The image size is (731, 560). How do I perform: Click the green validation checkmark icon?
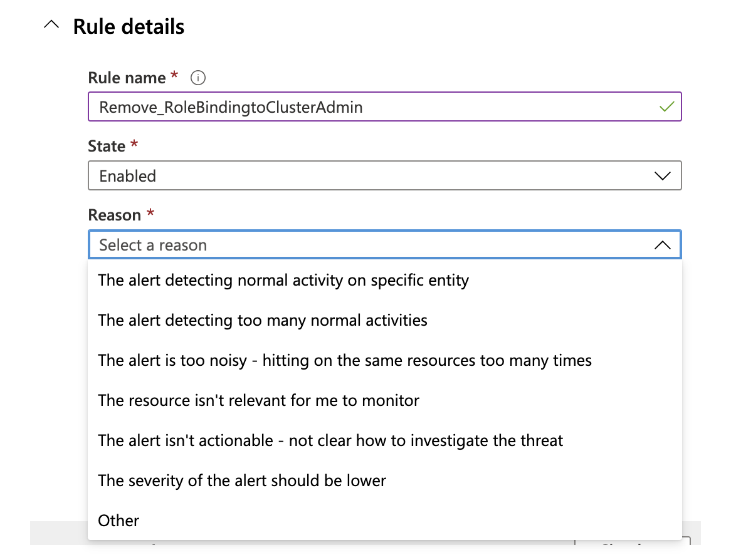665,106
